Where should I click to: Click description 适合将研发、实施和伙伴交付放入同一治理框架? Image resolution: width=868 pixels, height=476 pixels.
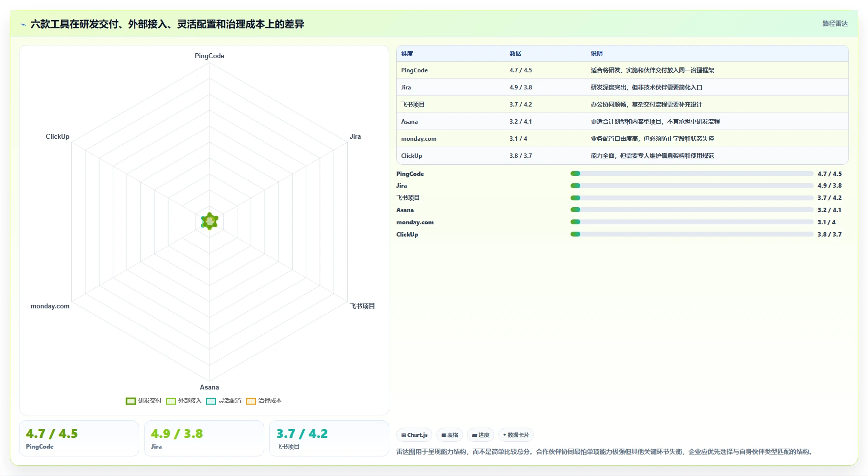pyautogui.click(x=652, y=70)
